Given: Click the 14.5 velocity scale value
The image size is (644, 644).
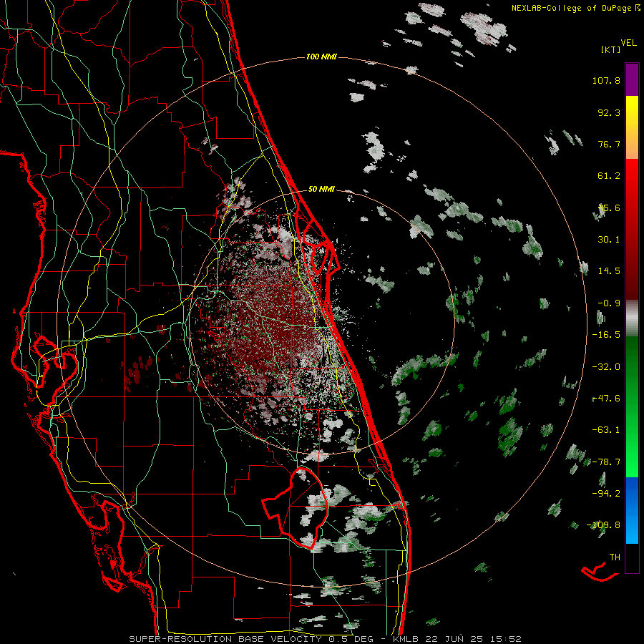Looking at the screenshot, I should coord(609,271).
